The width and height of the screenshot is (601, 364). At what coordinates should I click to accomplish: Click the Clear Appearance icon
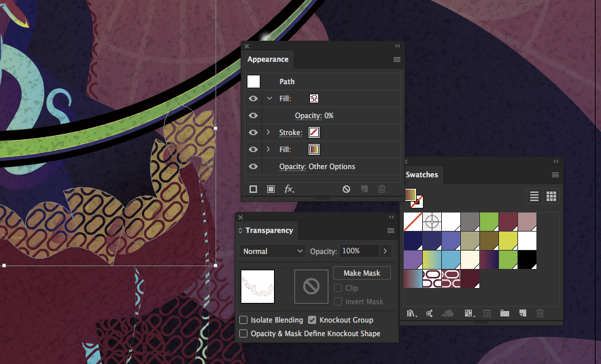click(x=346, y=189)
